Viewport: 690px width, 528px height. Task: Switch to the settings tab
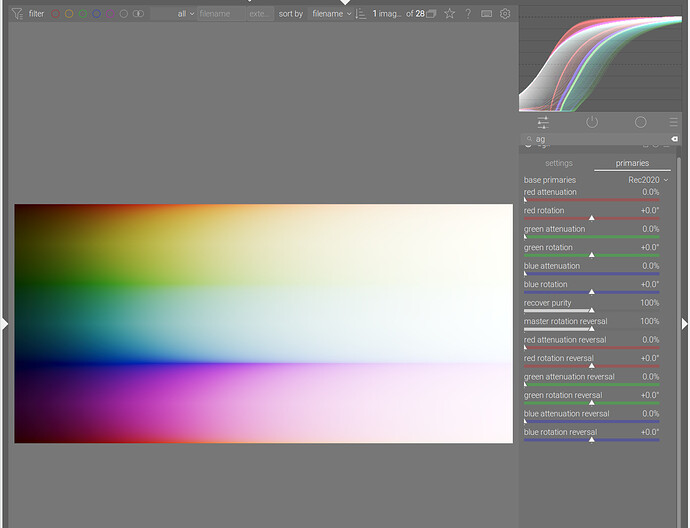point(559,163)
